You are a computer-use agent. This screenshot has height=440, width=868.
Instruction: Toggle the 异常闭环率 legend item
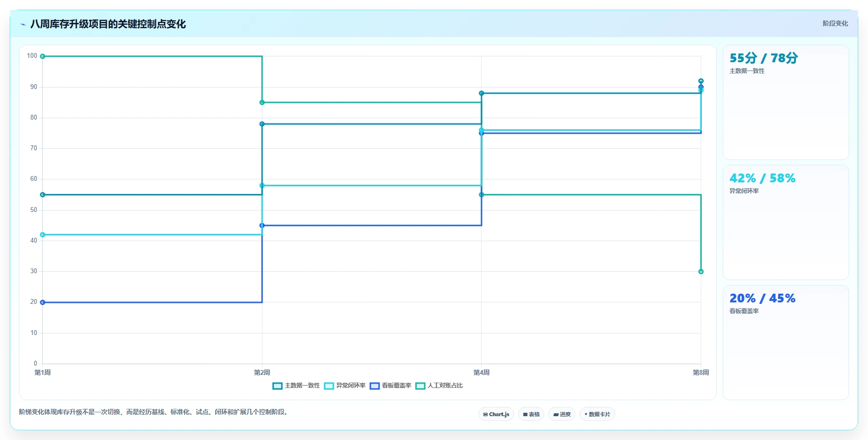(345, 386)
